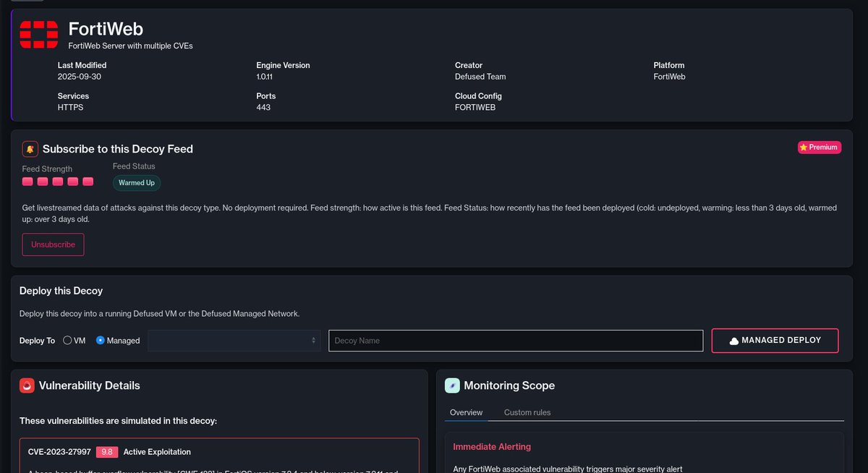
Task: Click the Feed Status label
Action: point(134,166)
